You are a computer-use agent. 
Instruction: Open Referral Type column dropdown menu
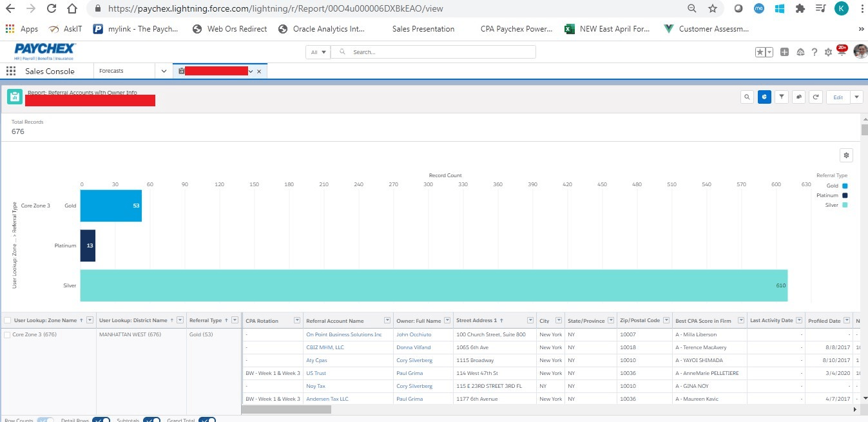[x=235, y=320]
